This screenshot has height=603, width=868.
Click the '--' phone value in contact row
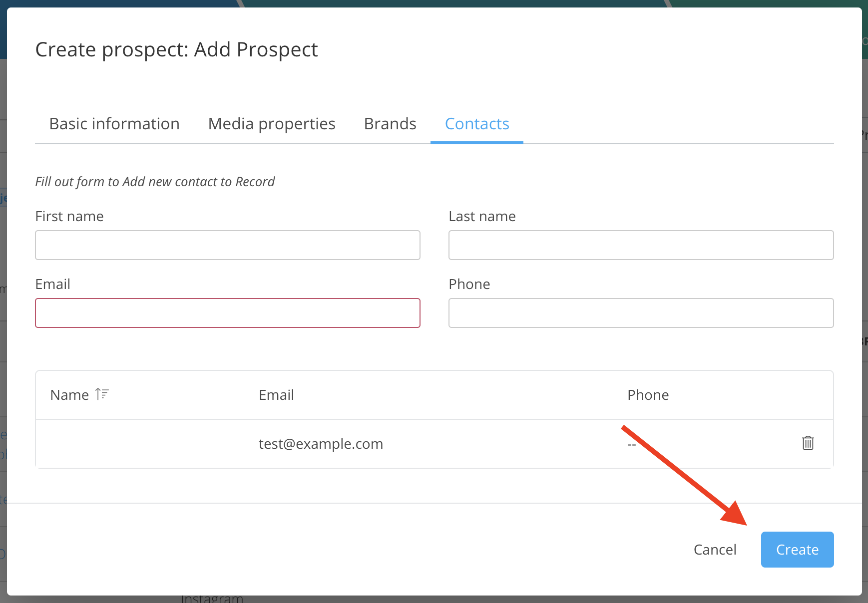point(631,444)
